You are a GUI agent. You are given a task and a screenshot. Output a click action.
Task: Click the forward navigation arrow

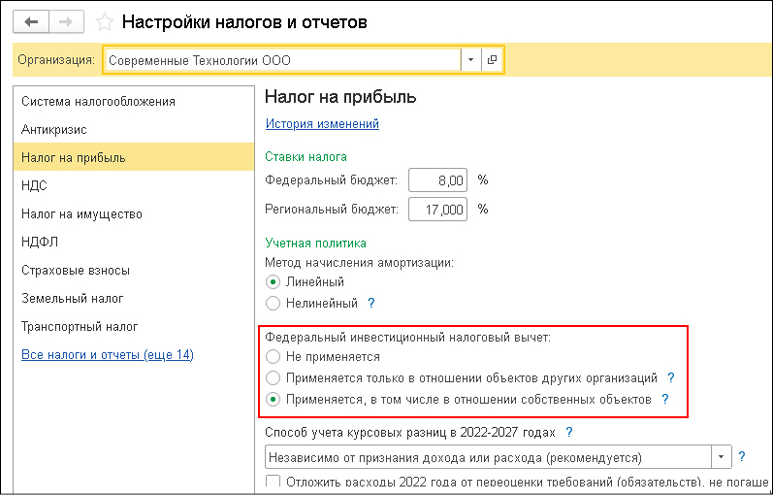(64, 21)
